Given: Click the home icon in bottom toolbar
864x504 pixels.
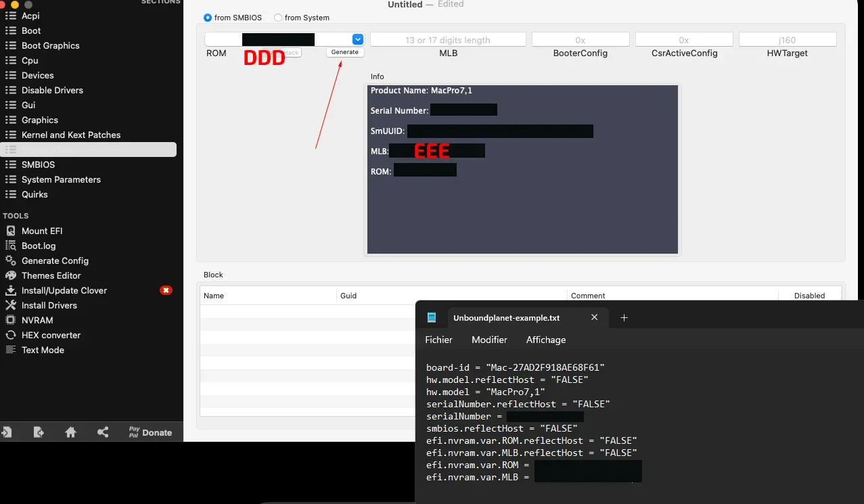Looking at the screenshot, I should click(x=70, y=432).
